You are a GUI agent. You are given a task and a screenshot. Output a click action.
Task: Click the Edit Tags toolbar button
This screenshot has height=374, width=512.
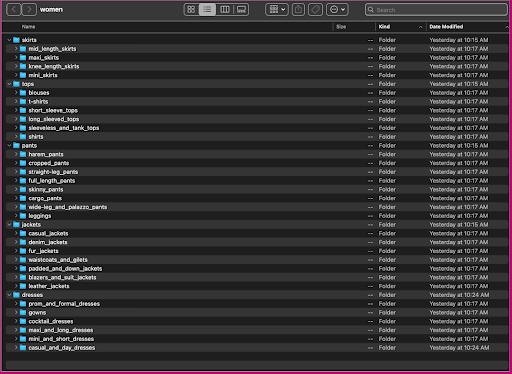click(x=315, y=9)
